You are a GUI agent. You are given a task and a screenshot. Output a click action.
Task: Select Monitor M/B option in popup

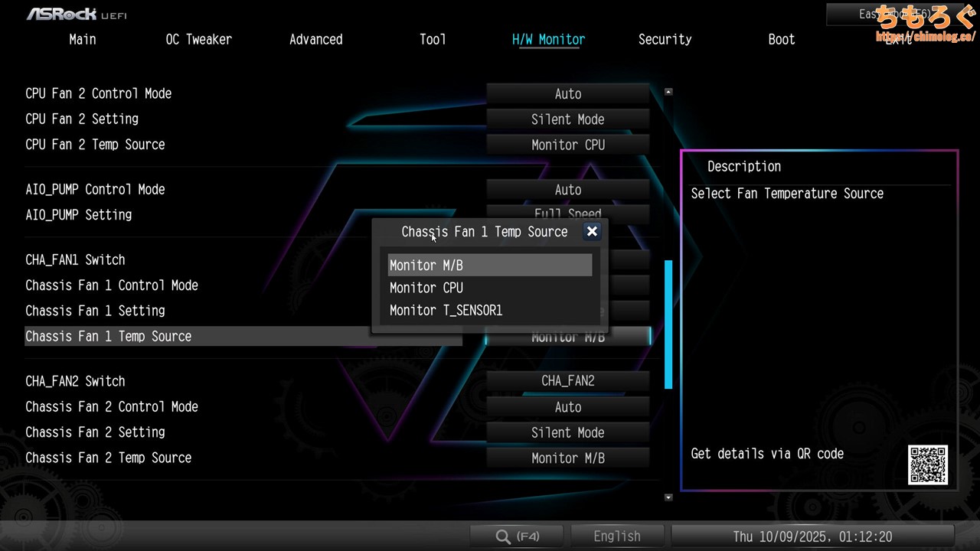pyautogui.click(x=489, y=266)
